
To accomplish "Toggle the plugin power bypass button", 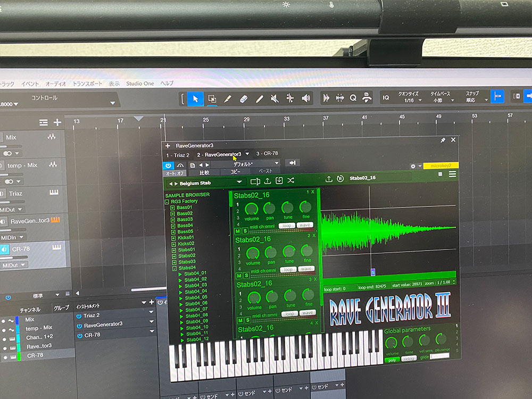I will point(168,165).
